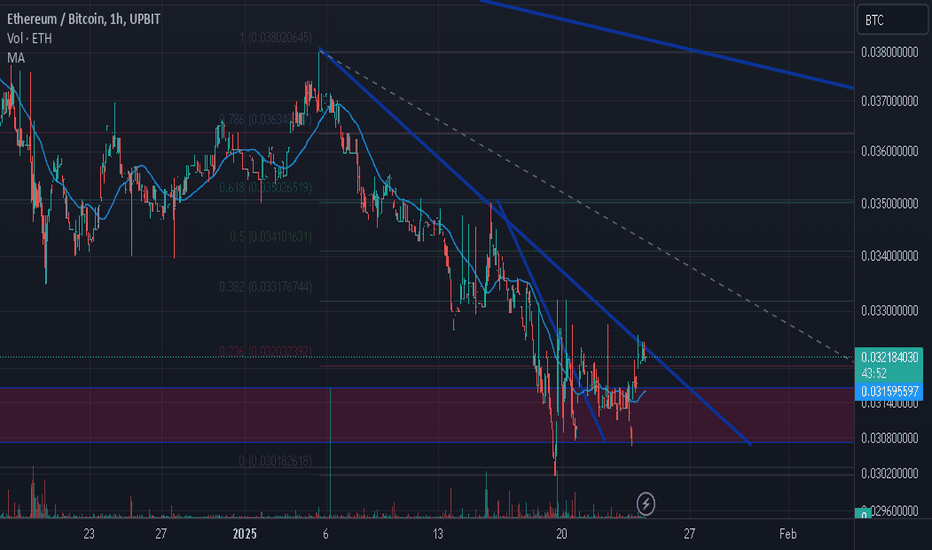This screenshot has width=932, height=550.
Task: Click 0.036000000 on the price scale
Action: [889, 152]
